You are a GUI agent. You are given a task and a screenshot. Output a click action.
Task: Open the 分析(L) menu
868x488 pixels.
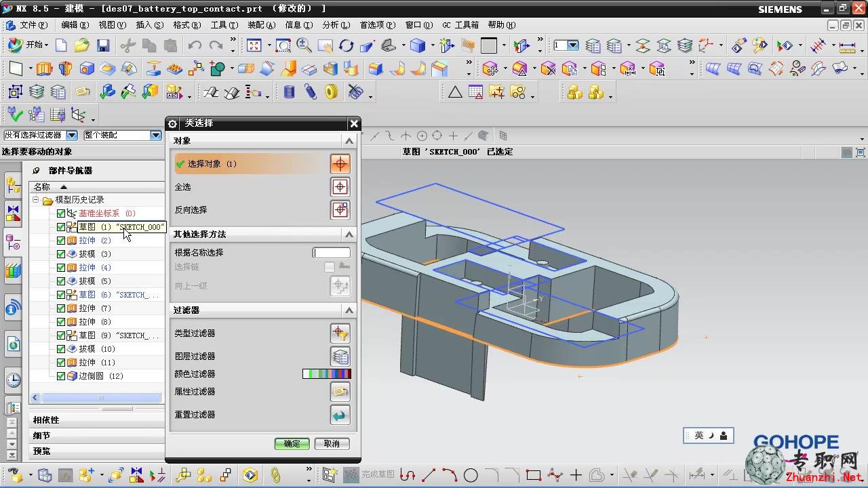[336, 25]
